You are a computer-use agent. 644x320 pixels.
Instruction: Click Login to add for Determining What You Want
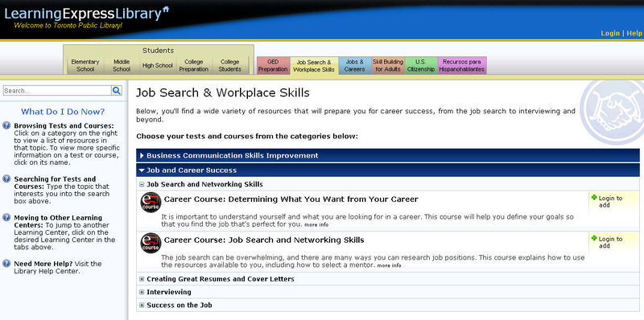tap(610, 202)
